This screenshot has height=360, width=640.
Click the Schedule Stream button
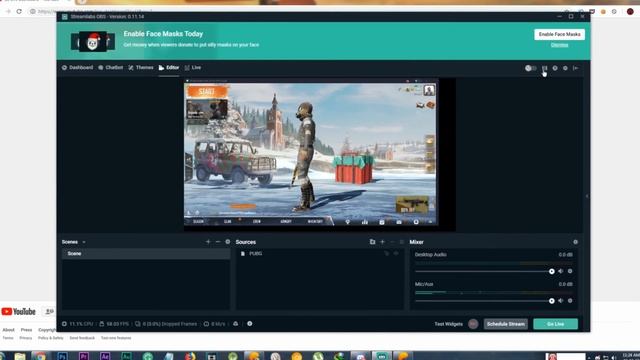click(x=506, y=324)
